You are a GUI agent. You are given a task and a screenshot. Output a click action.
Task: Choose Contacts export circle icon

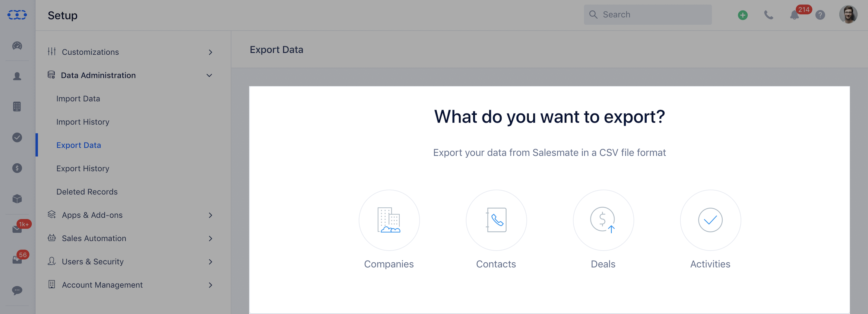click(x=496, y=220)
